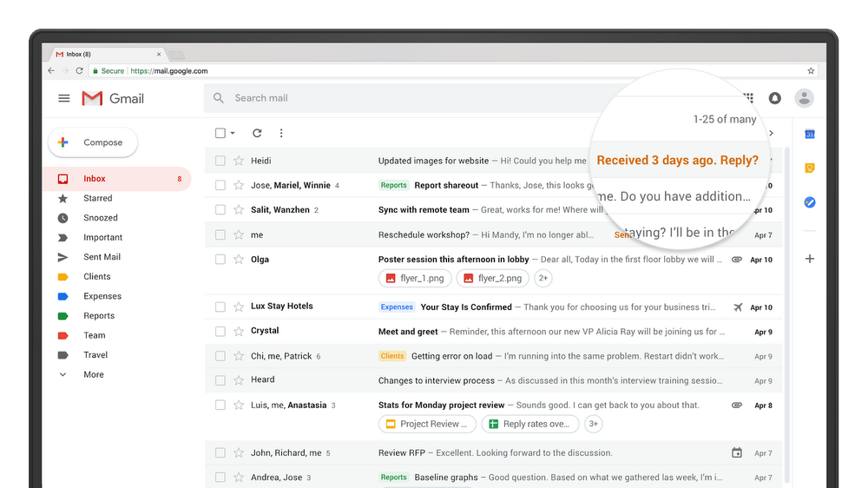The width and height of the screenshot is (868, 488).
Task: Select the checkbox for the 'me' email
Action: [220, 234]
